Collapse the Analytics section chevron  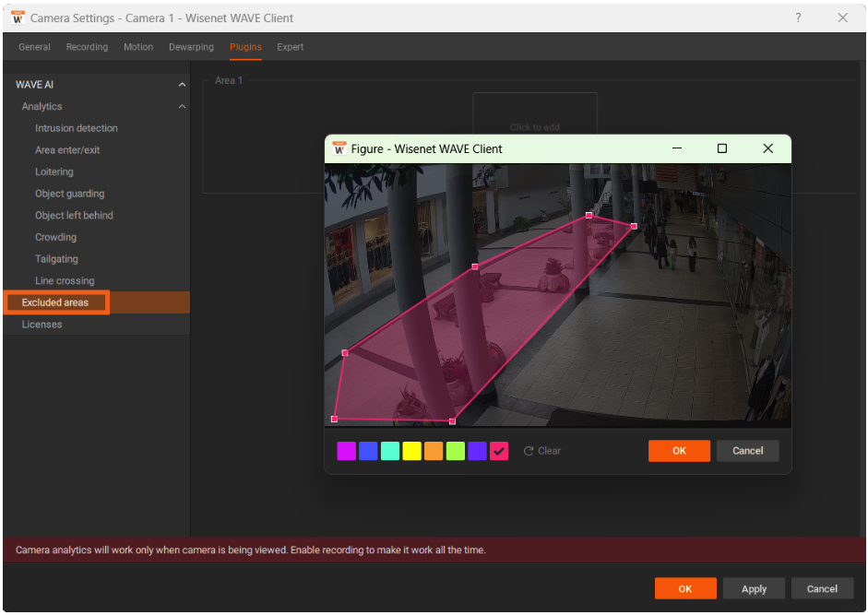pos(182,106)
